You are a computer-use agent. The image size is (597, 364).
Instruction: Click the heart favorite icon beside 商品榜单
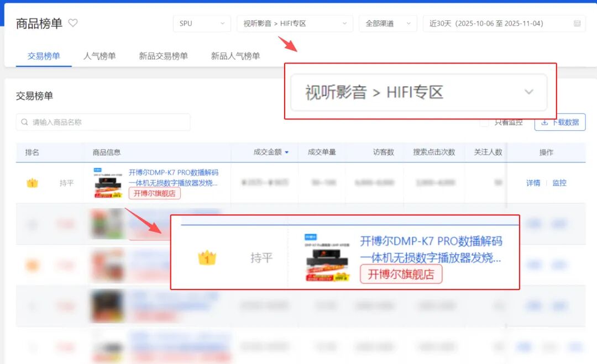(73, 23)
